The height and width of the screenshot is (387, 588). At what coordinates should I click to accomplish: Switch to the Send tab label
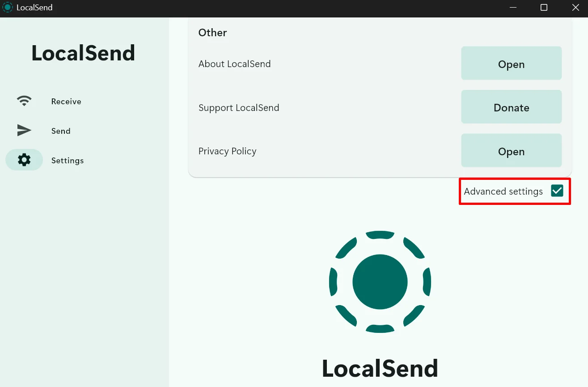(x=61, y=131)
